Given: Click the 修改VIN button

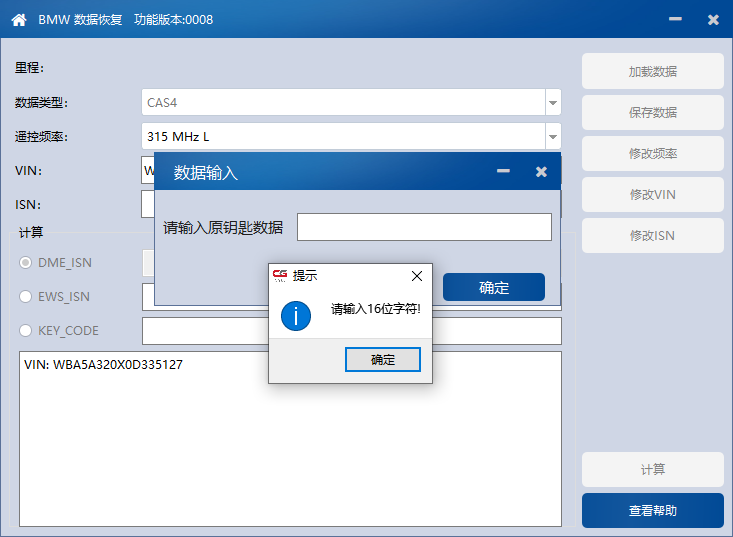Looking at the screenshot, I should (653, 194).
